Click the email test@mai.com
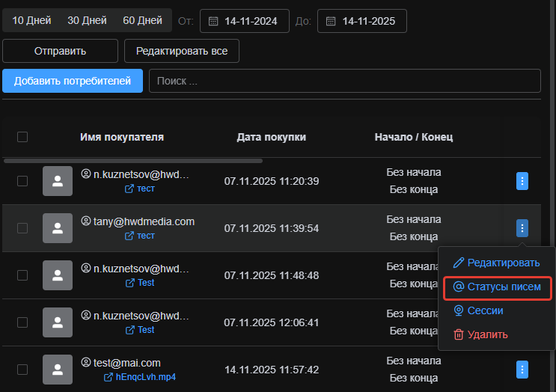This screenshot has width=556, height=392. [127, 363]
